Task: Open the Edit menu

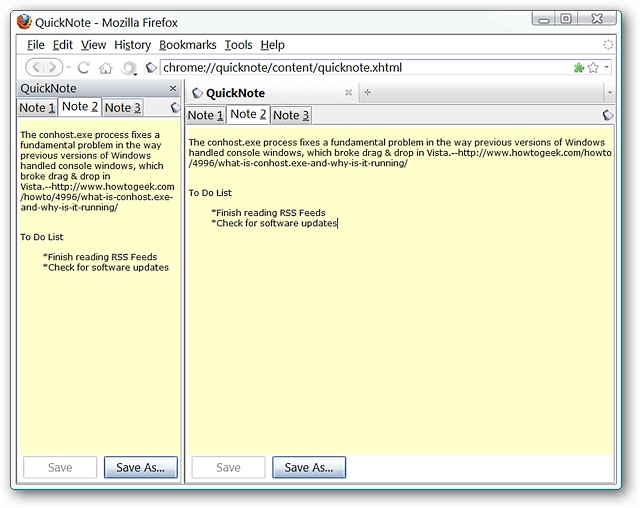Action: [x=62, y=44]
